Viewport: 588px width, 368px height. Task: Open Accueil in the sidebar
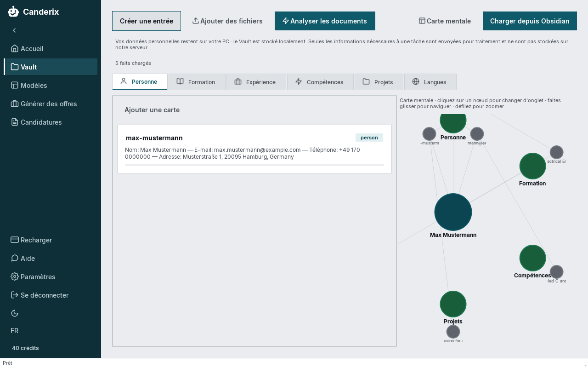coord(51,48)
